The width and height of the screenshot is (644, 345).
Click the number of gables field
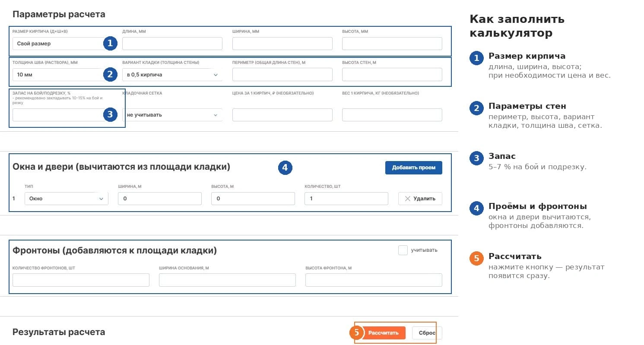click(x=81, y=280)
